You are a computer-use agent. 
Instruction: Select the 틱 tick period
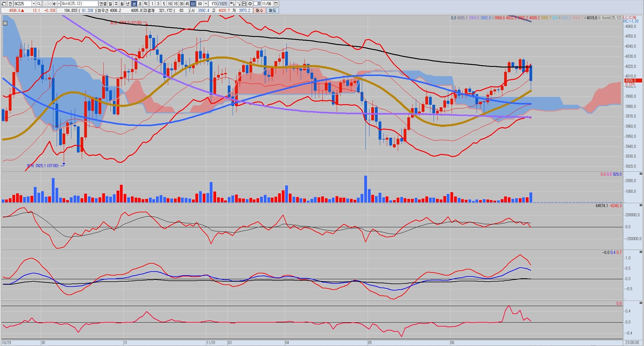[146, 4]
